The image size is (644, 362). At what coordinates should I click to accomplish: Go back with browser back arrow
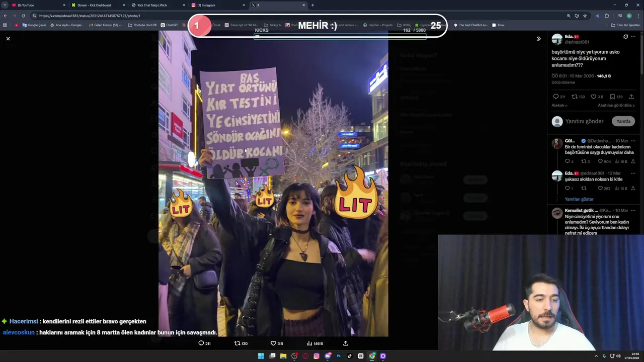5,16
